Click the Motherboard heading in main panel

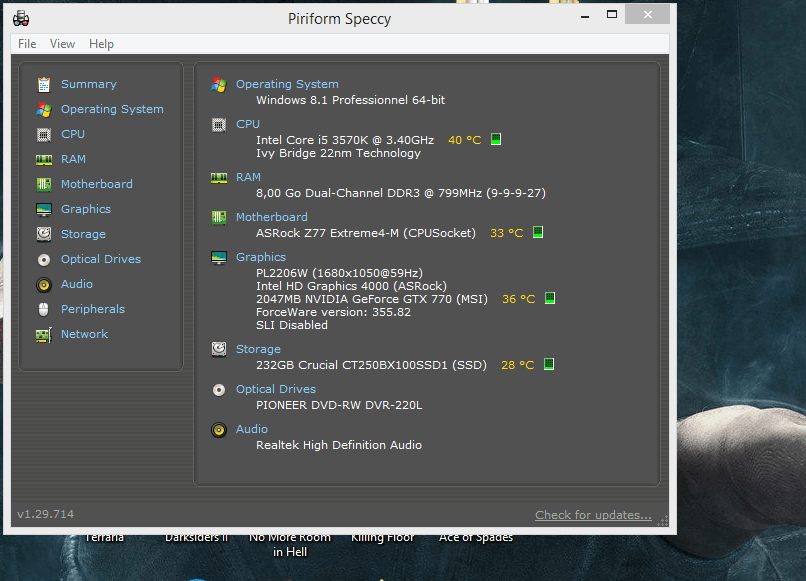click(271, 217)
